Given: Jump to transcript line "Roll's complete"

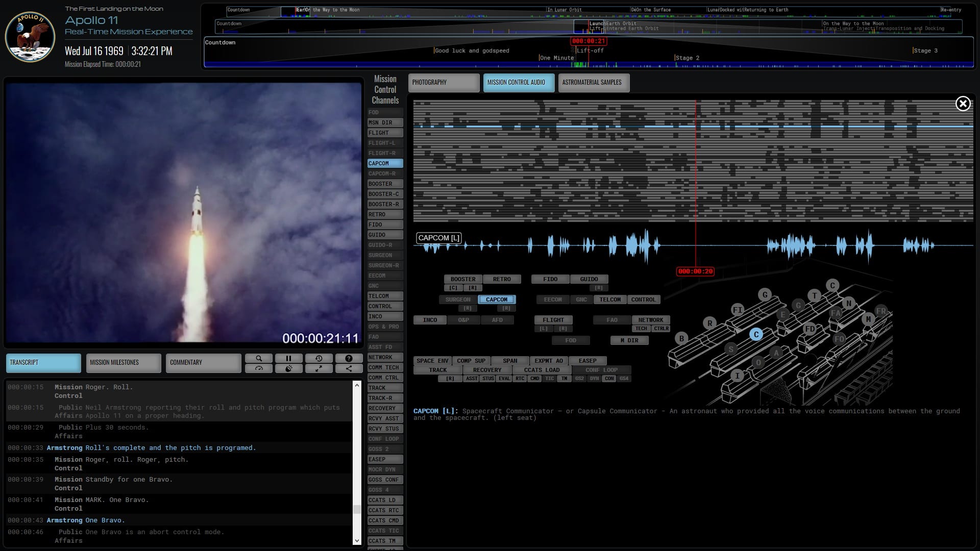Looking at the screenshot, I should 170,448.
